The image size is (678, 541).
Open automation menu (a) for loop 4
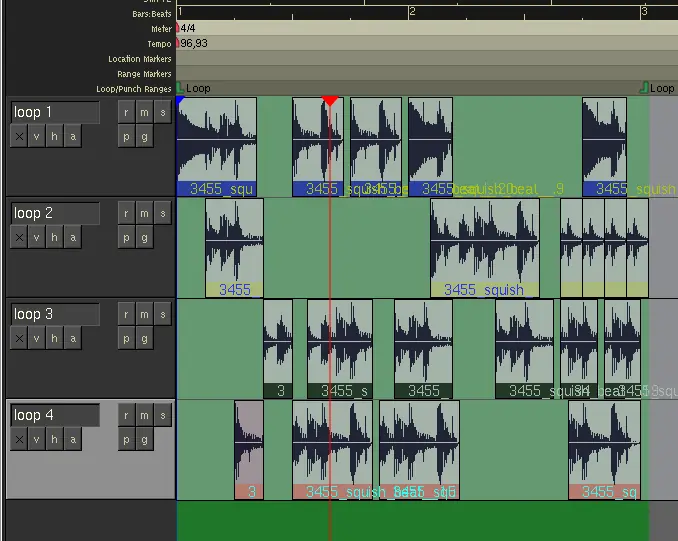point(72,440)
